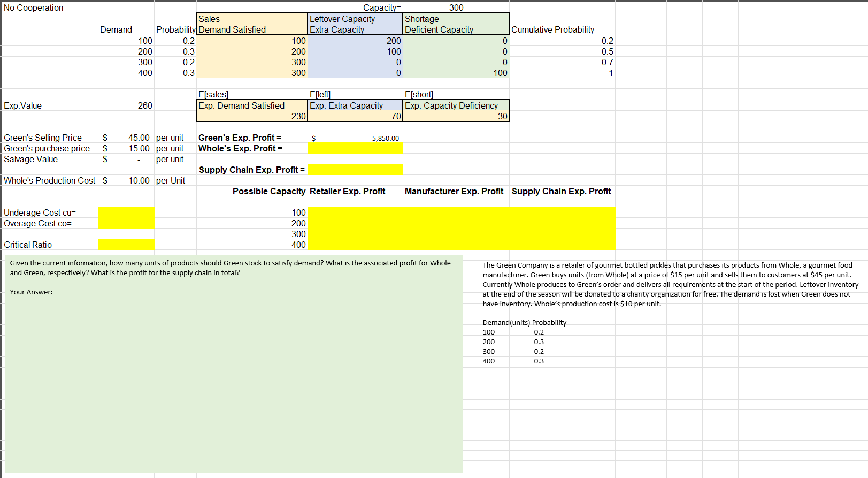This screenshot has width=868, height=478.
Task: Click the 'Salvage Value' label
Action: coord(30,159)
